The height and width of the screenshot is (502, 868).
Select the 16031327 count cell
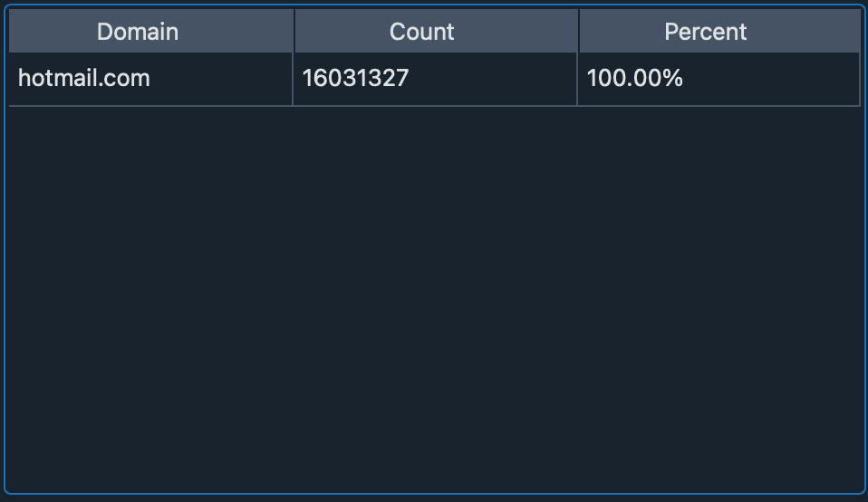point(435,79)
